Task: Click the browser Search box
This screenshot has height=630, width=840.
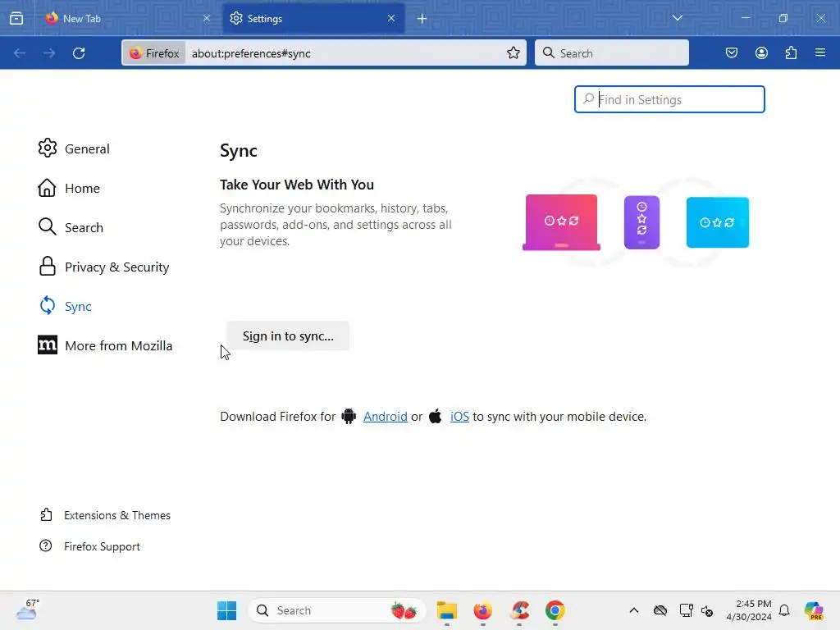Action: pyautogui.click(x=612, y=53)
